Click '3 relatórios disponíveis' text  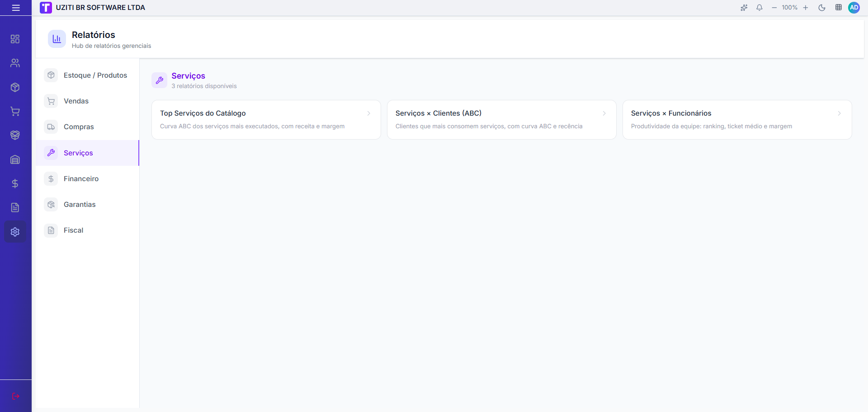point(204,86)
